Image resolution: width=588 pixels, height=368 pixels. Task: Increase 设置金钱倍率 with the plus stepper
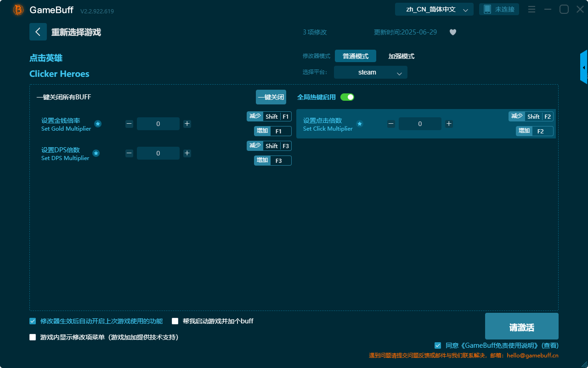pos(187,123)
